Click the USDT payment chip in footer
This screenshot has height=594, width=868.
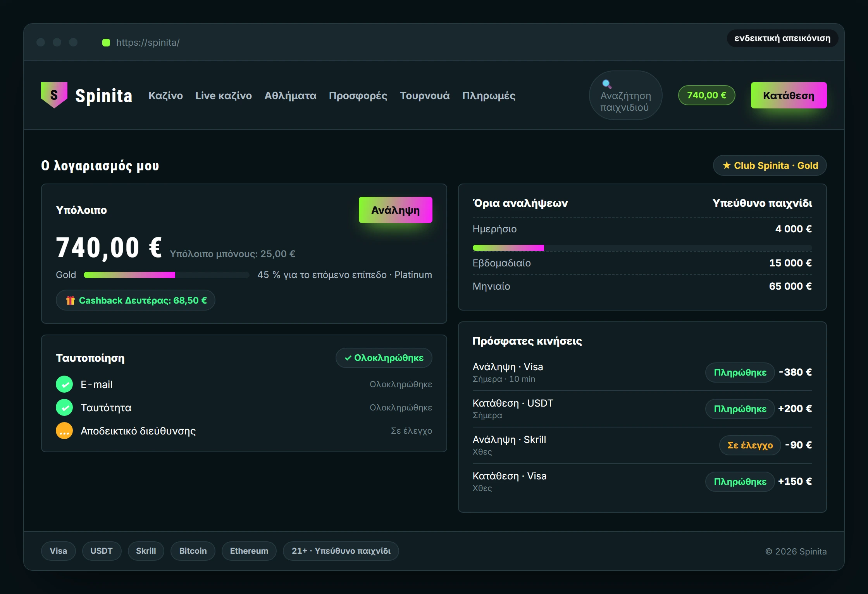pyautogui.click(x=102, y=551)
